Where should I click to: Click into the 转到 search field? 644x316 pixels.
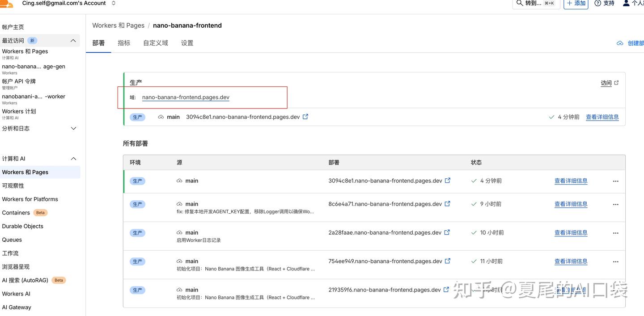(534, 3)
